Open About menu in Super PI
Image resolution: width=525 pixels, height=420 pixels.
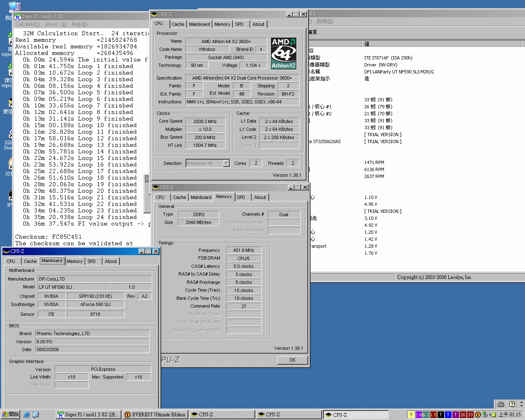coord(56,24)
